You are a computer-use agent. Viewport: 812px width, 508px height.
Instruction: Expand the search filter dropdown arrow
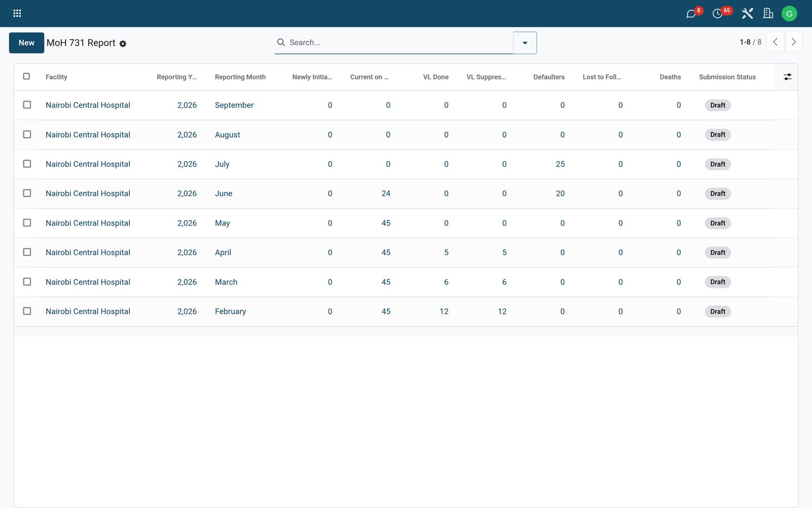(525, 43)
